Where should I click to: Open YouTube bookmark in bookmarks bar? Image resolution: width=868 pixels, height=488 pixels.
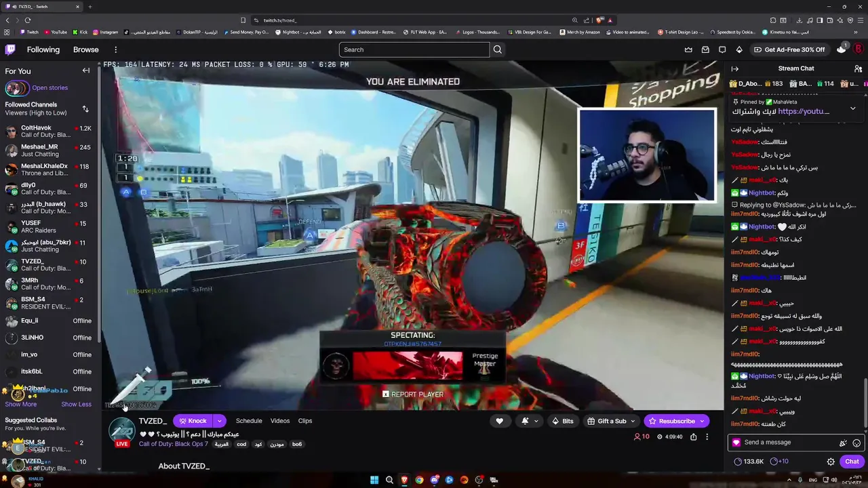(x=56, y=32)
